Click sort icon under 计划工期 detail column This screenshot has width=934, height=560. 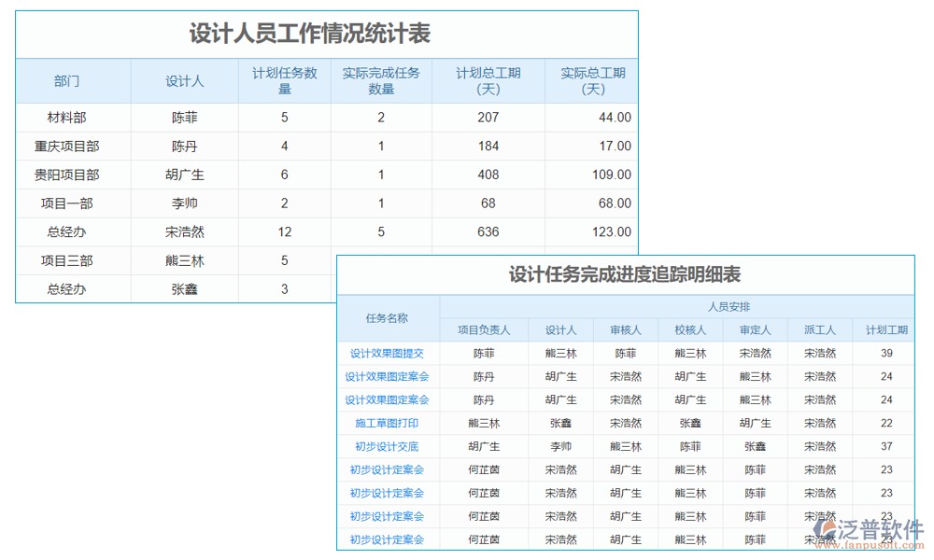[887, 329]
